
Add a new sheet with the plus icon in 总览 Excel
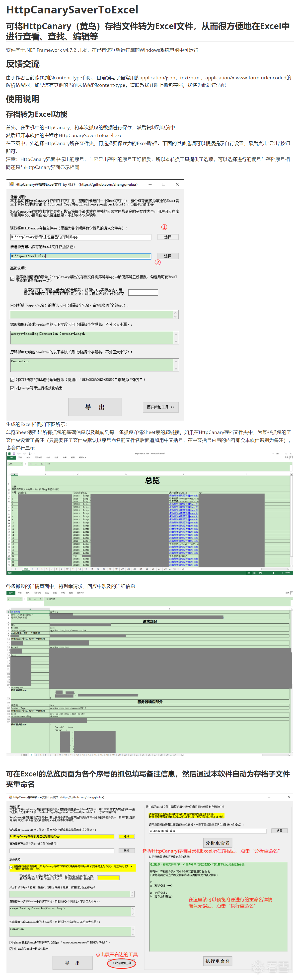[x=174, y=569]
